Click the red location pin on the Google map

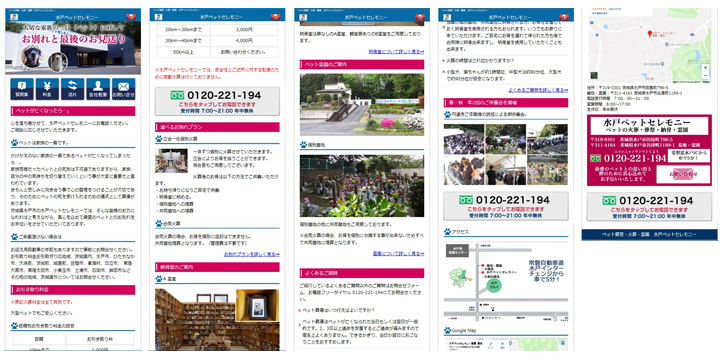(x=650, y=33)
